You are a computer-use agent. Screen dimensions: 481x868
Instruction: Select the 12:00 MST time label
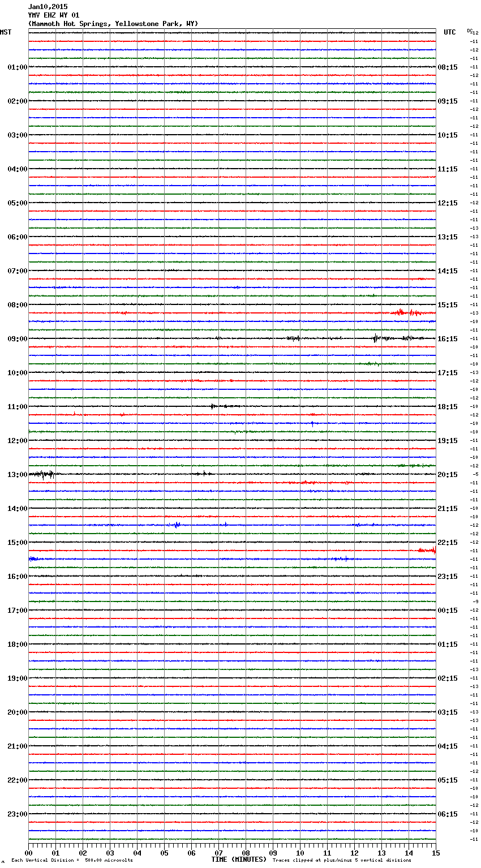click(x=18, y=441)
